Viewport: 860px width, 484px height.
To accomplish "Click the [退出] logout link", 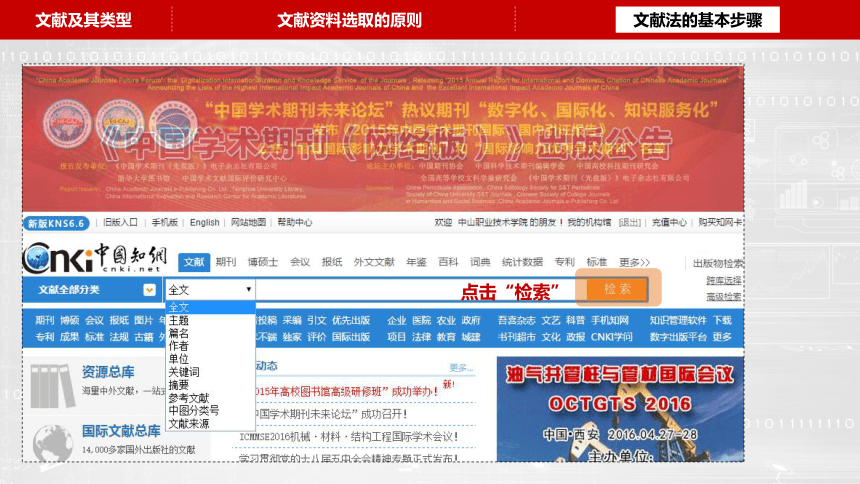I will click(x=630, y=222).
